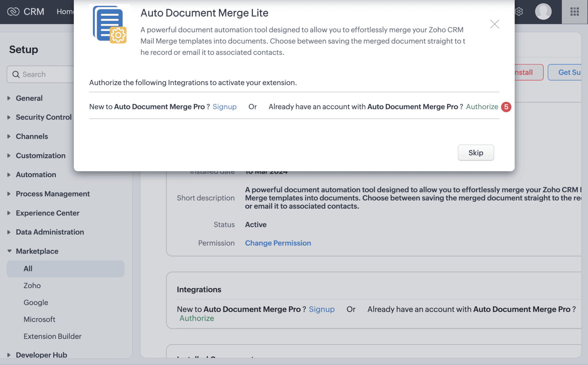Click the Zoho CRM logo icon
The height and width of the screenshot is (365, 588).
pos(13,12)
